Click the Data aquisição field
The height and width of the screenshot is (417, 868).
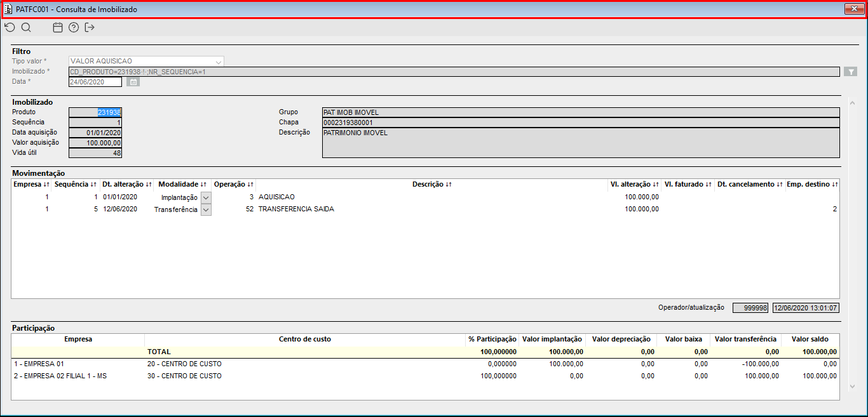95,133
